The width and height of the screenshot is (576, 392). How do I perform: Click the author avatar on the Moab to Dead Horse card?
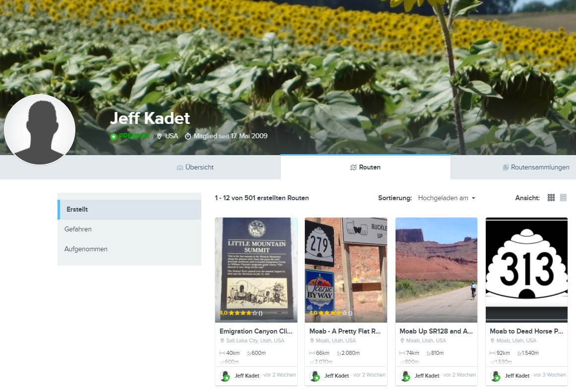pyautogui.click(x=495, y=376)
